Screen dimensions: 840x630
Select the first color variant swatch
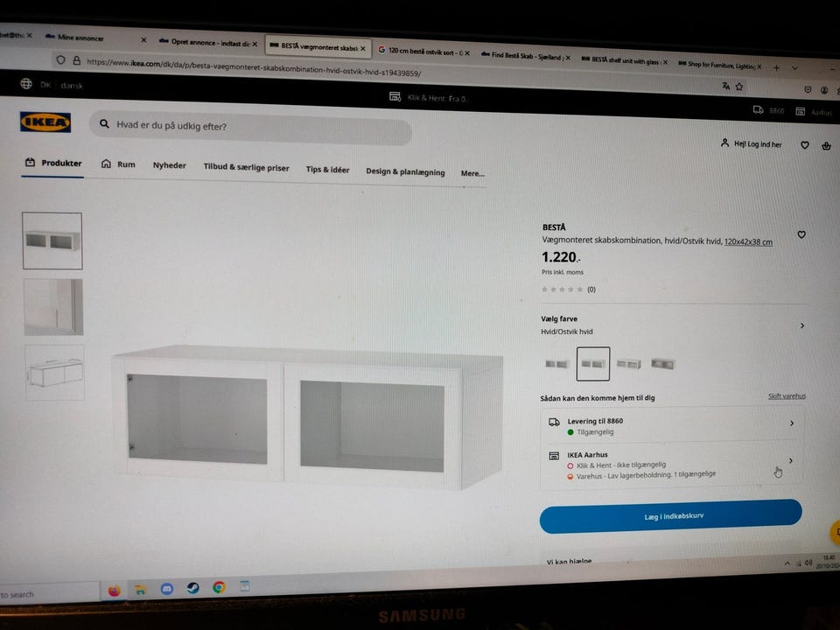tap(557, 364)
